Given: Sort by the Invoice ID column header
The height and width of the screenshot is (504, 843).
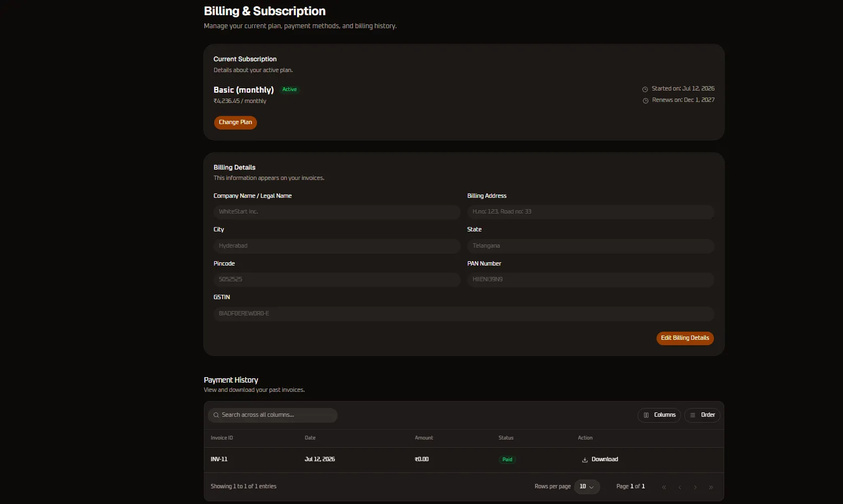Looking at the screenshot, I should click(222, 438).
